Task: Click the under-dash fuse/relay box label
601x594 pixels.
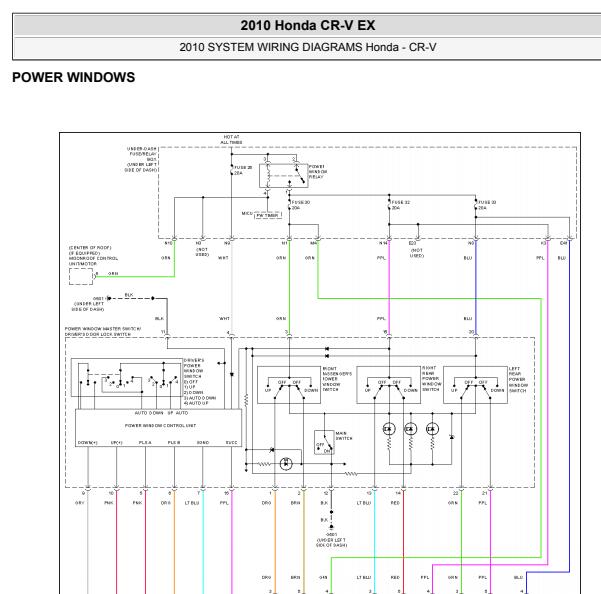Action: click(x=141, y=159)
